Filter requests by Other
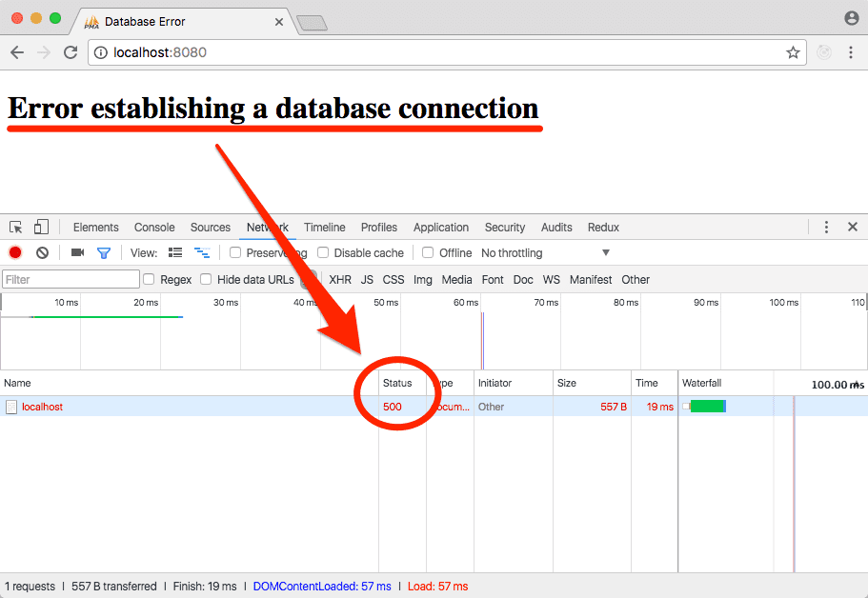The image size is (868, 598). [x=636, y=280]
